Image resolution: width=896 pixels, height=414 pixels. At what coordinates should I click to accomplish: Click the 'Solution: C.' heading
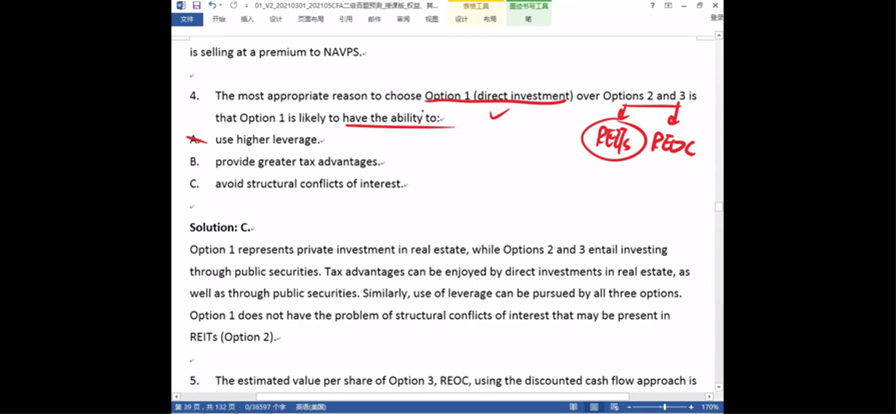(220, 228)
